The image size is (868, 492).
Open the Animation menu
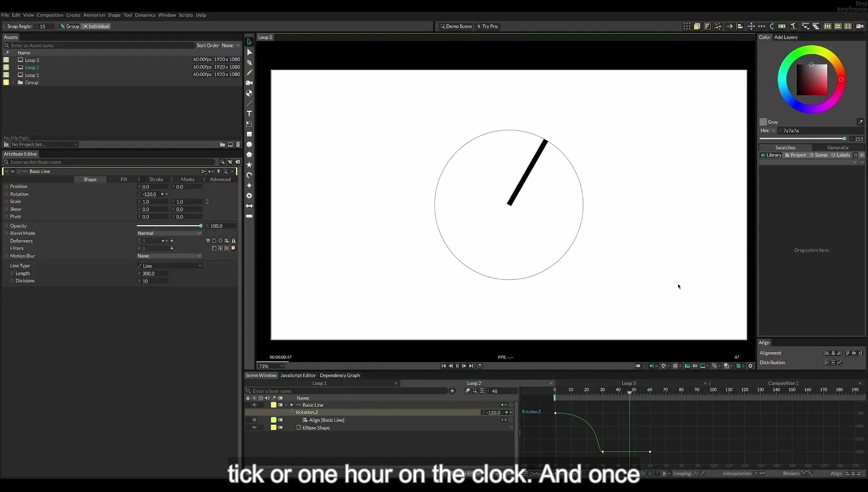coord(94,15)
